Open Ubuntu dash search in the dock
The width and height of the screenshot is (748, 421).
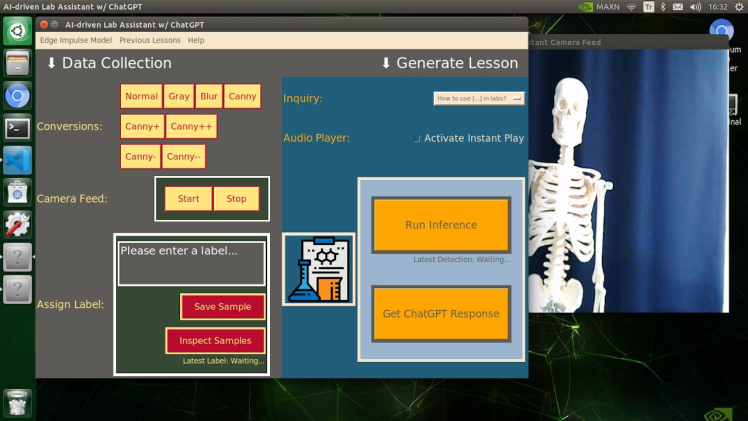click(x=17, y=31)
